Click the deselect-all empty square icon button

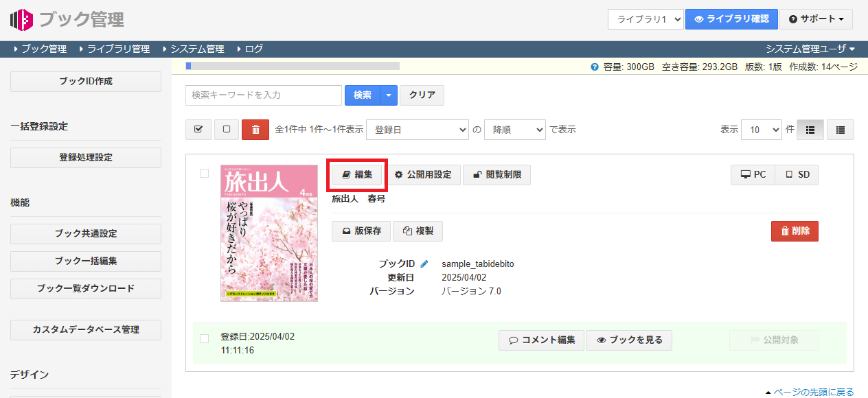[227, 129]
